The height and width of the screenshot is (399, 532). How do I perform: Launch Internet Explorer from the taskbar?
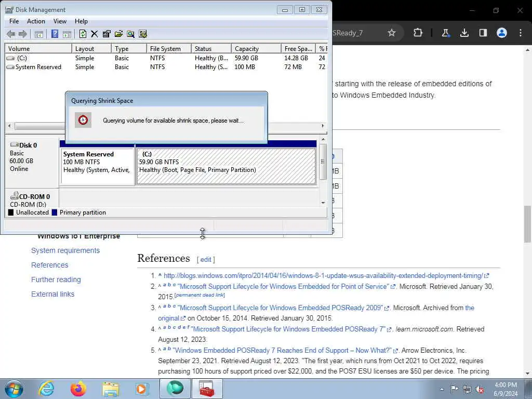tap(46, 389)
